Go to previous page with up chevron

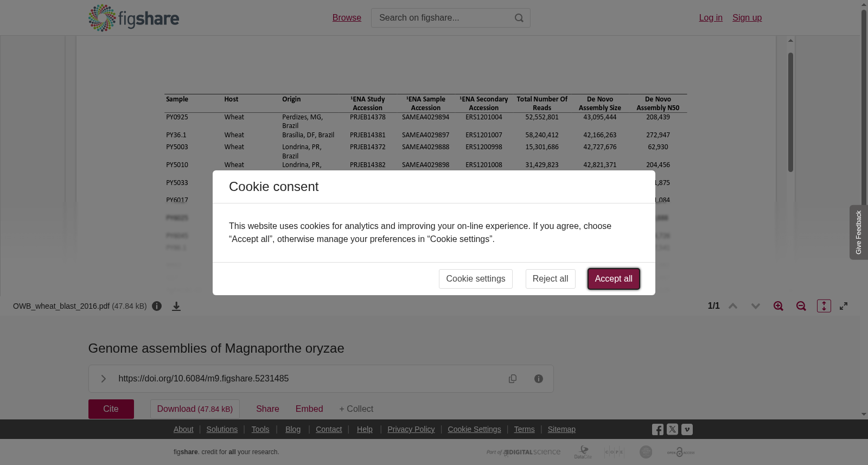click(733, 306)
